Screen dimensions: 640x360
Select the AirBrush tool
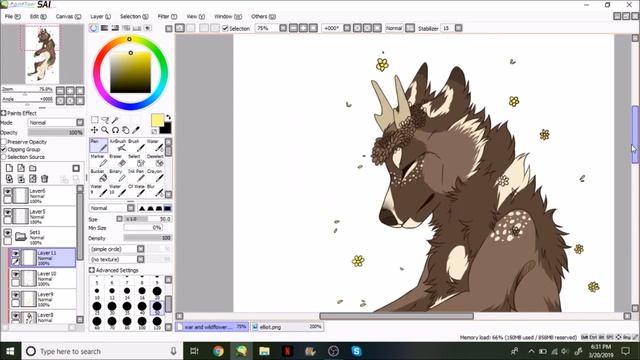click(118, 145)
